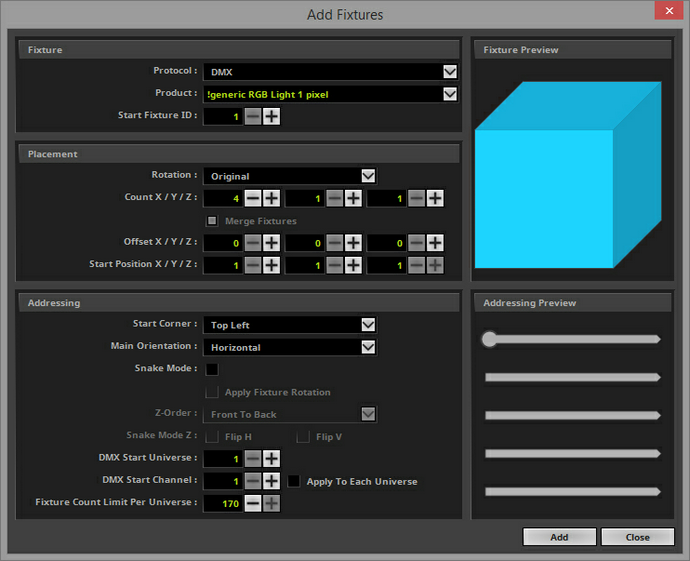Decrease Count X with minus button
The image size is (690, 561).
253,198
